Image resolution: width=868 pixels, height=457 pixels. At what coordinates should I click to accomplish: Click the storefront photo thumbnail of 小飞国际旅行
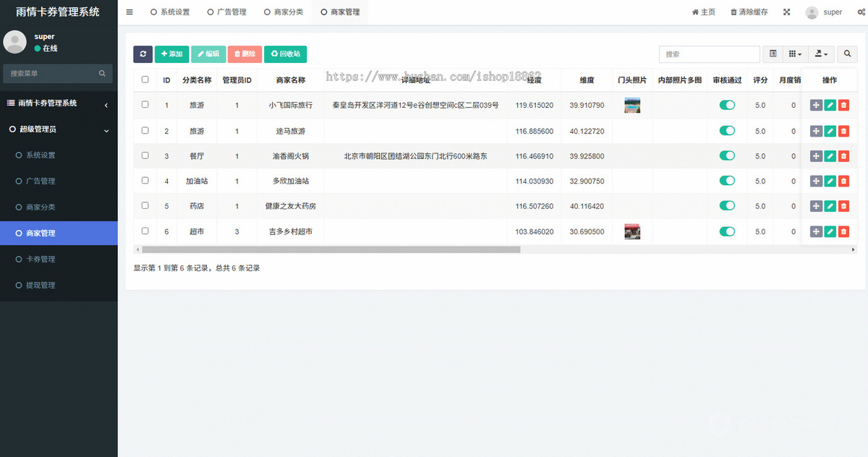[632, 105]
